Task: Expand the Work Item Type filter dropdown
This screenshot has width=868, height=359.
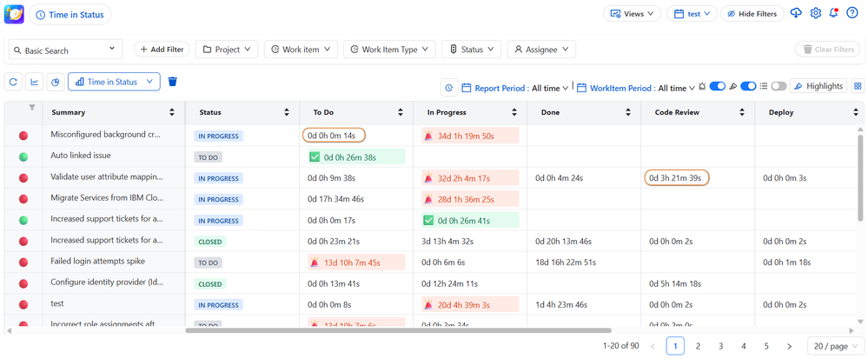Action: point(389,50)
